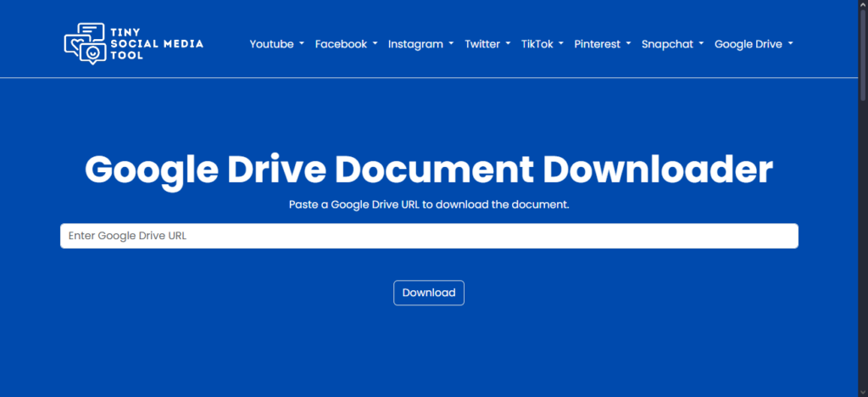The width and height of the screenshot is (868, 397).
Task: Click the caret arrow beside Snapchat
Action: [701, 44]
